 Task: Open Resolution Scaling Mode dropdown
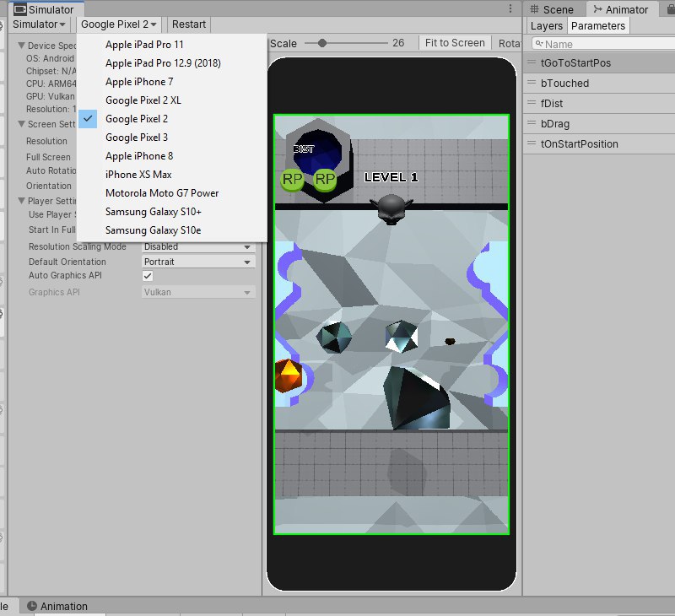coord(198,246)
